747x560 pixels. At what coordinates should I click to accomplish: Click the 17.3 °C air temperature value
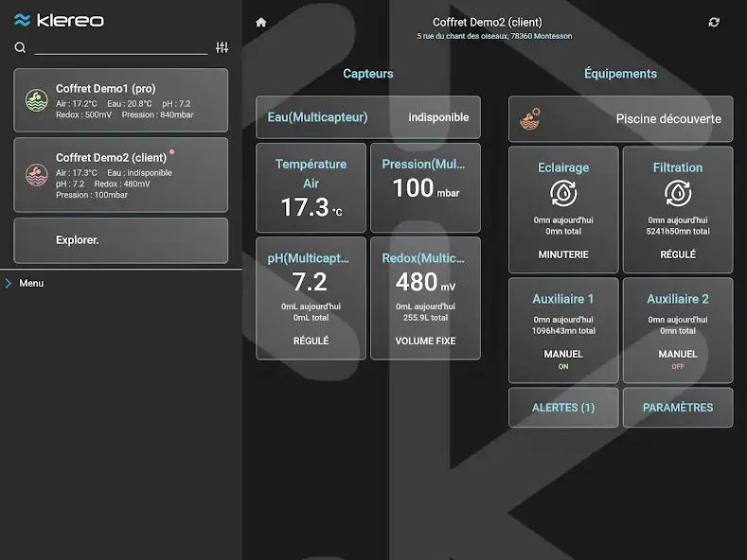click(x=311, y=207)
